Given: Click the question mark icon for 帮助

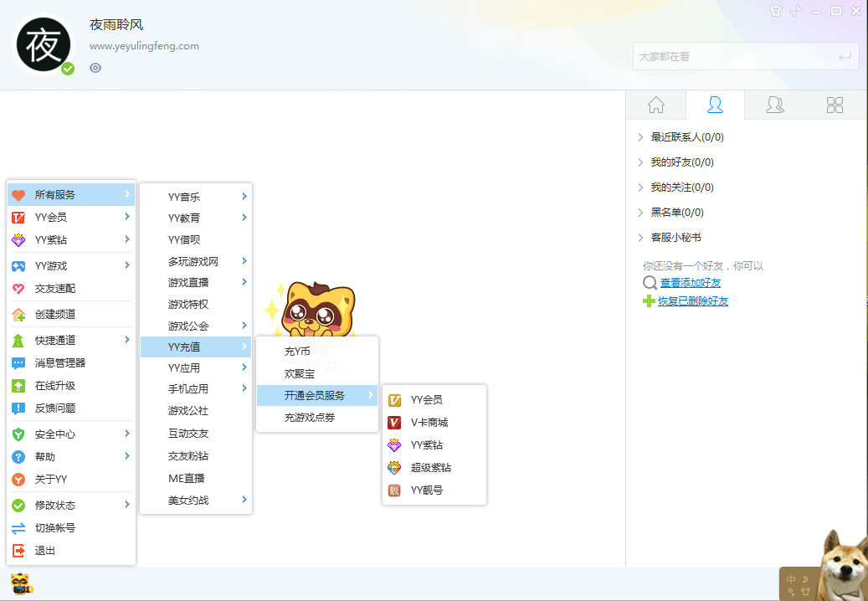Looking at the screenshot, I should 18,457.
